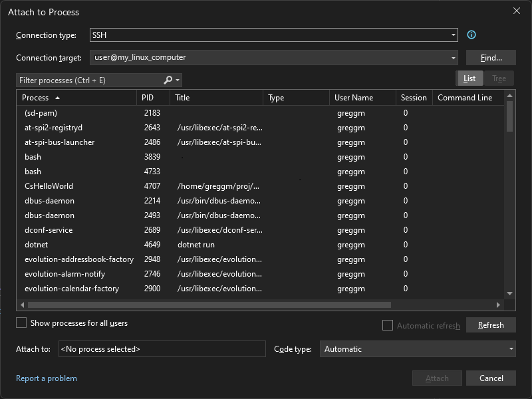Switch to Tree view
The image size is (532, 399).
(499, 78)
